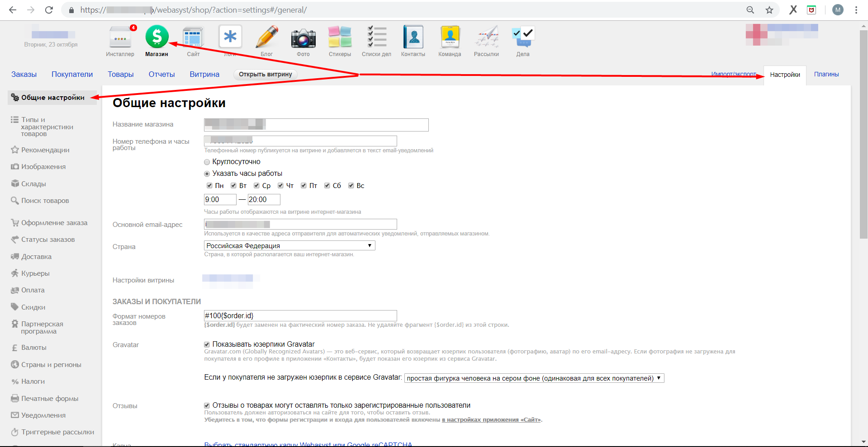This screenshot has height=447, width=868.
Task: Switch to the Товары tab
Action: tap(121, 74)
